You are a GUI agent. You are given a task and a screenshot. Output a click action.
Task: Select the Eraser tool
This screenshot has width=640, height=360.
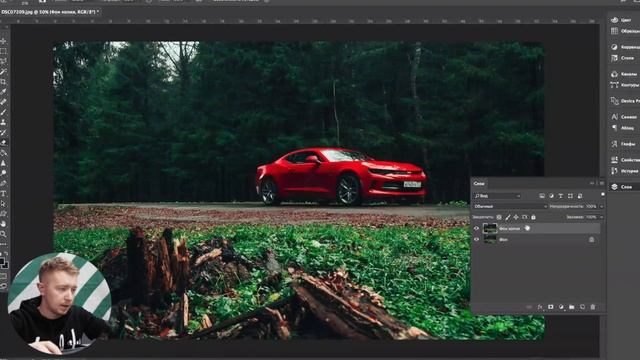3,142
